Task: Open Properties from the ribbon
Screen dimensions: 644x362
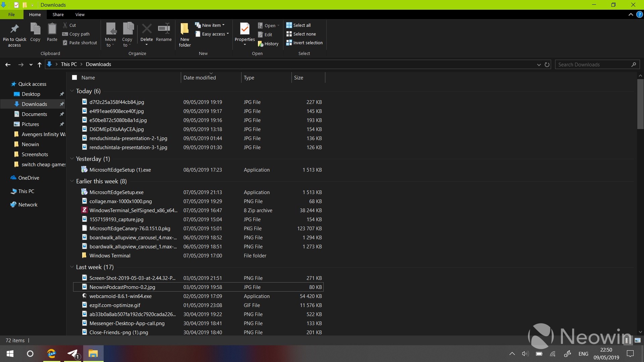Action: (245, 30)
